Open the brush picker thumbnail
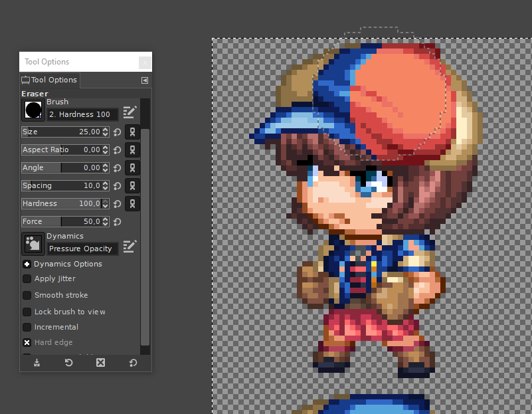The image size is (532, 414). coord(33,110)
